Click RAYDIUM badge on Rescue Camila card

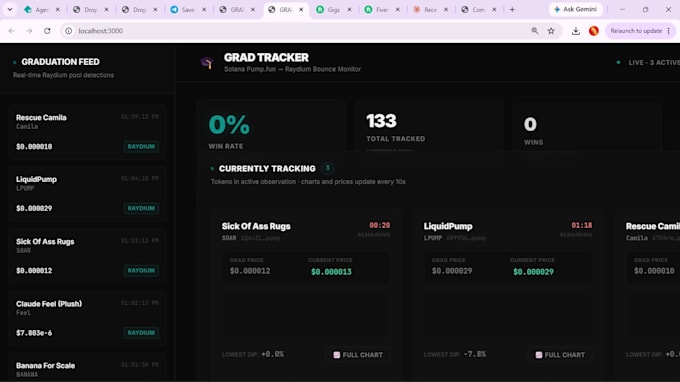point(141,147)
